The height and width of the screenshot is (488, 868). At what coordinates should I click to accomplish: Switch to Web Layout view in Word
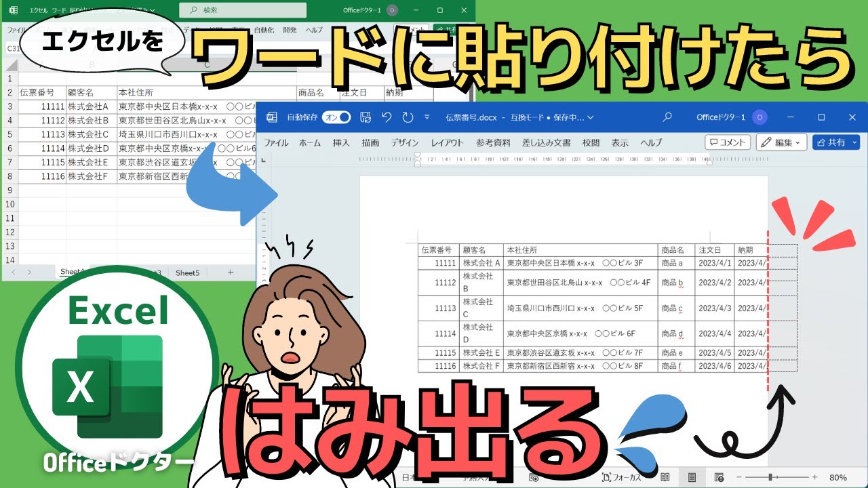pyautogui.click(x=719, y=477)
